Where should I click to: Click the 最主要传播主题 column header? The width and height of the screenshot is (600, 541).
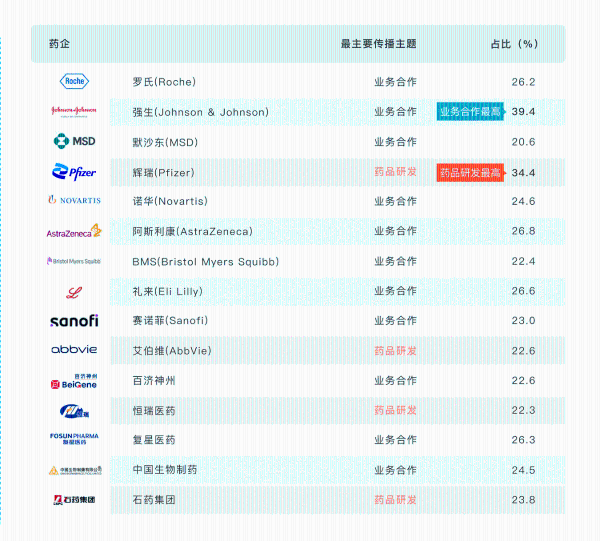click(x=378, y=44)
